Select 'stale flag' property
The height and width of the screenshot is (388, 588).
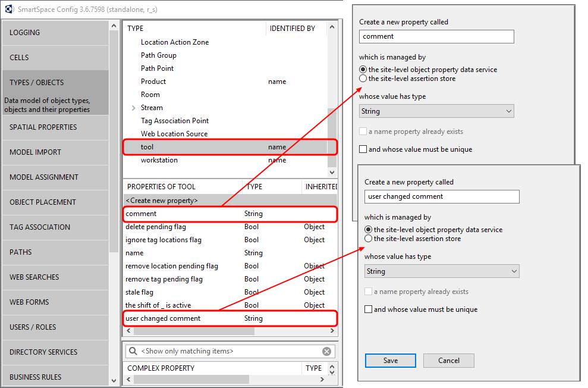(x=230, y=292)
